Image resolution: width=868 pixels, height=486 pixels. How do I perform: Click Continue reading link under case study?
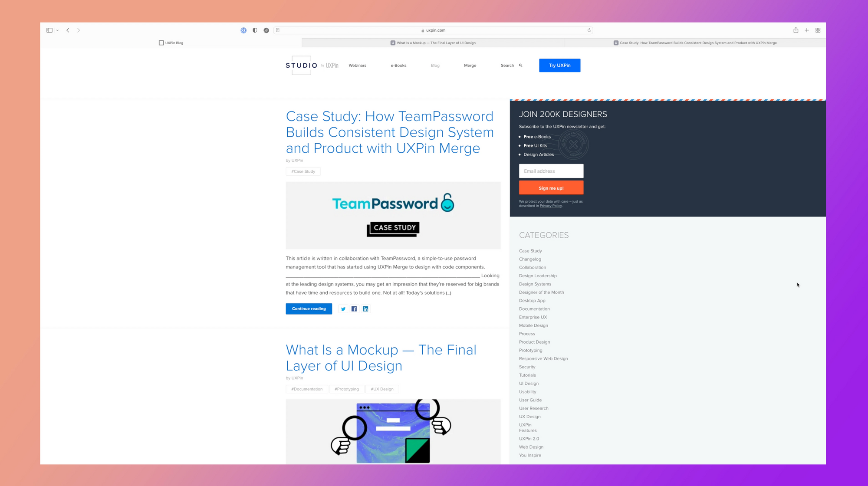tap(309, 308)
